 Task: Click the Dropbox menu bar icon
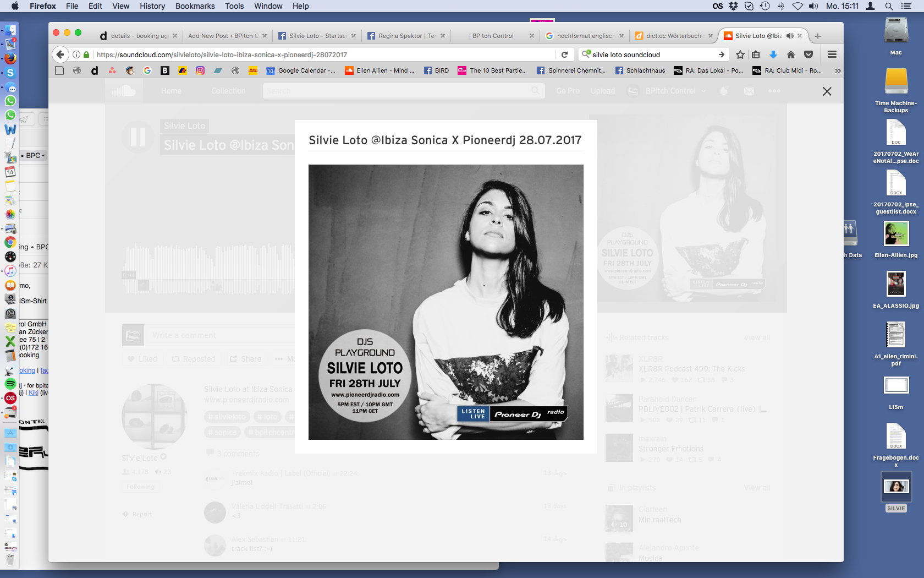[734, 6]
